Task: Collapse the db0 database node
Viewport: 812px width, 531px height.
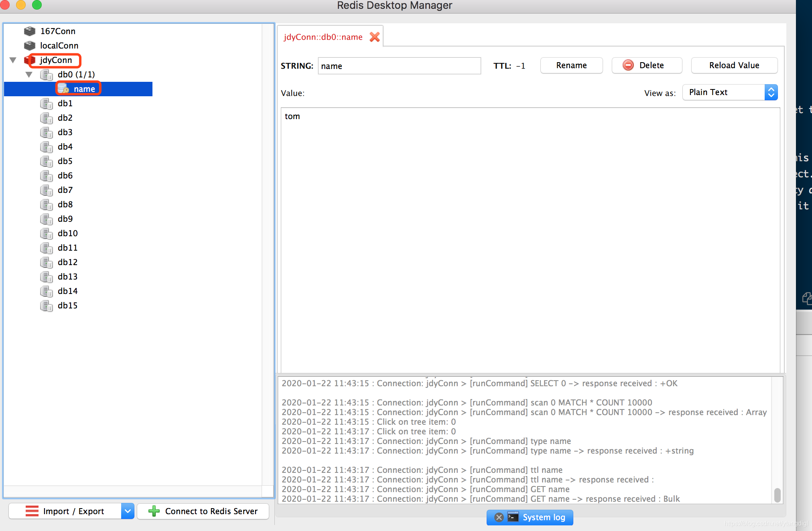Action: [x=29, y=75]
